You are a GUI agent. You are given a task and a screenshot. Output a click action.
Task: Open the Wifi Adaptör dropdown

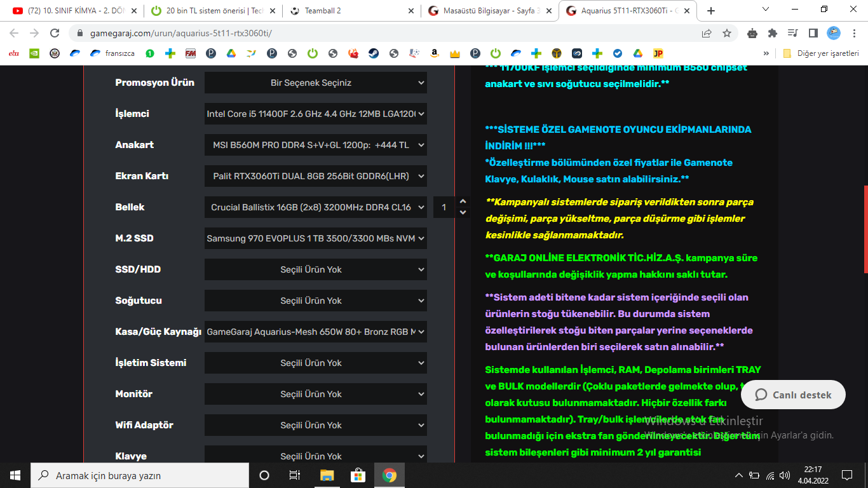click(316, 425)
